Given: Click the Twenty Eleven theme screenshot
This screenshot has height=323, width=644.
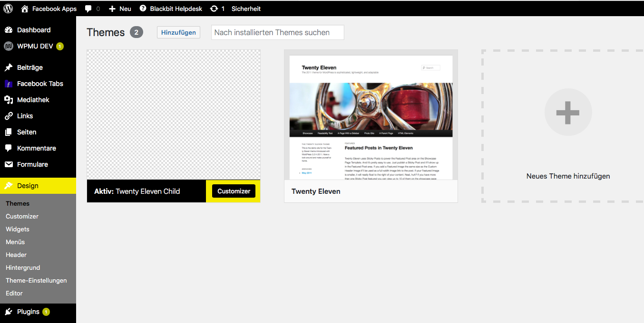Looking at the screenshot, I should click(371, 115).
